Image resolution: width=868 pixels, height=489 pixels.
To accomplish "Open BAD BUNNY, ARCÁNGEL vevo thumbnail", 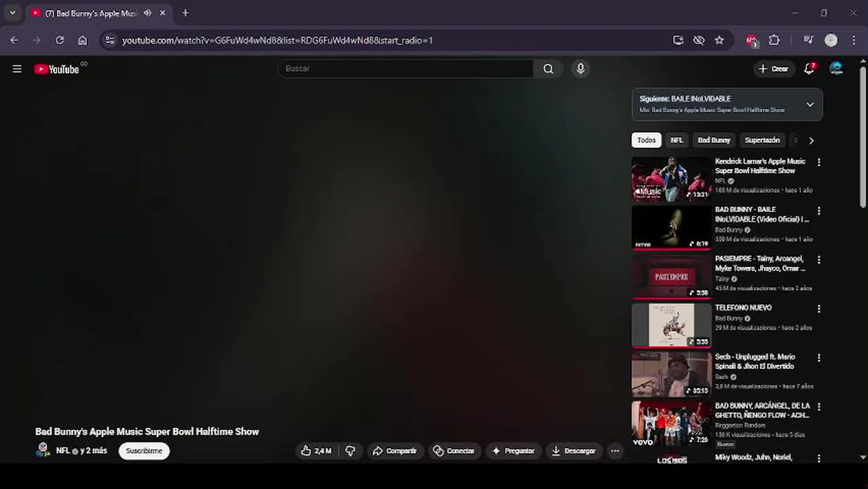I will 672,424.
